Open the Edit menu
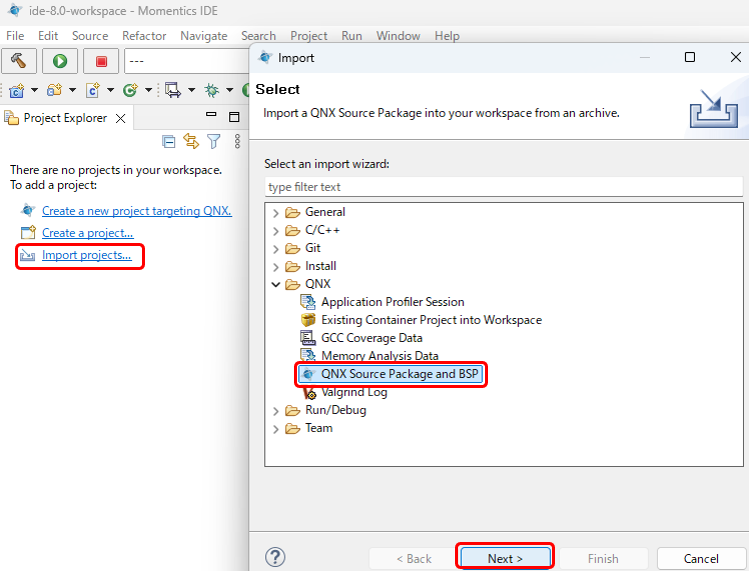The width and height of the screenshot is (749, 571). 48,36
